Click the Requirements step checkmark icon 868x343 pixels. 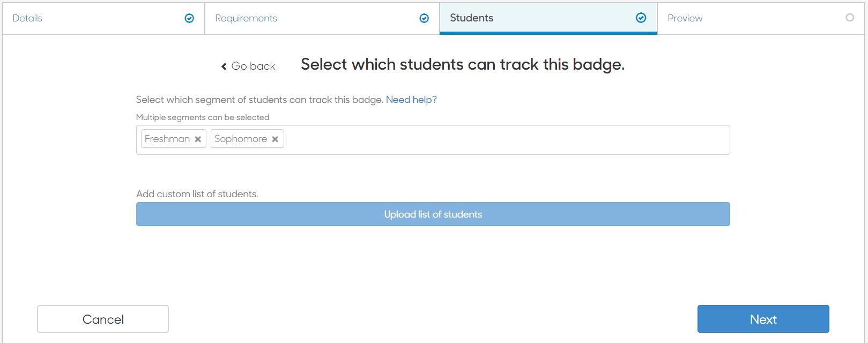tap(424, 18)
